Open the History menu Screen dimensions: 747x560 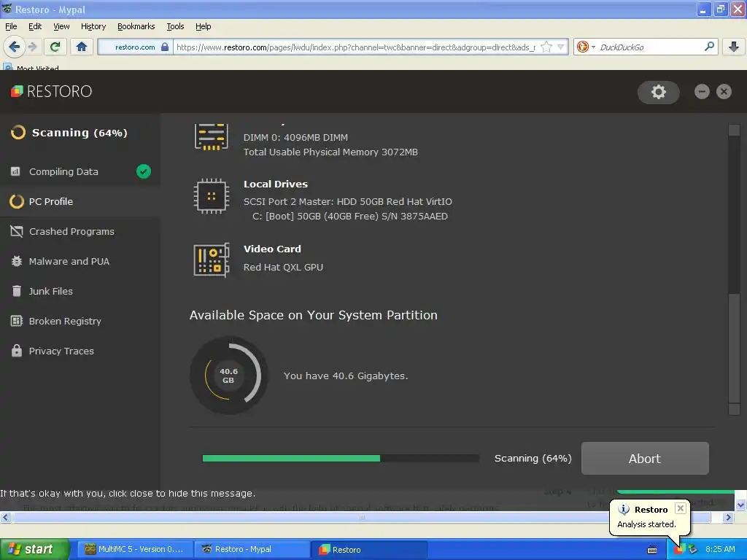93,26
